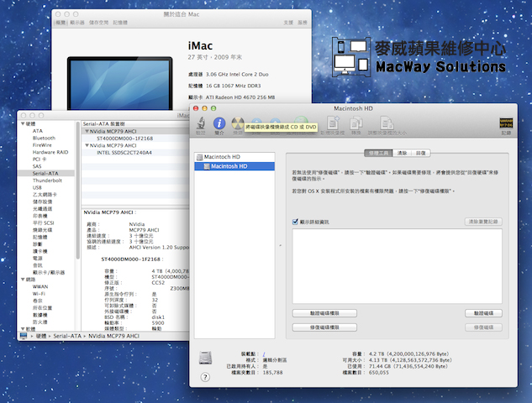Screen dimensions: 532x403
Task: Open the Memory (記憶體) tab in About This Mac
Action: [x=120, y=23]
